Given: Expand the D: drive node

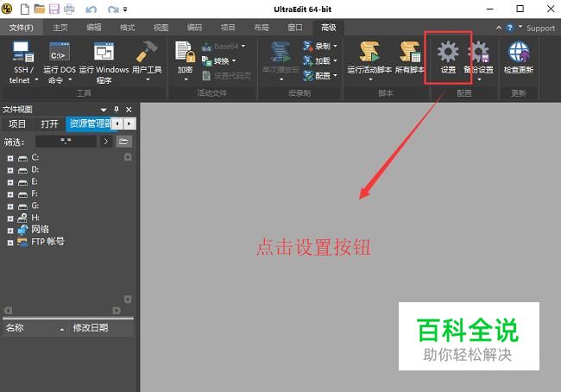Looking at the screenshot, I should tap(10, 170).
